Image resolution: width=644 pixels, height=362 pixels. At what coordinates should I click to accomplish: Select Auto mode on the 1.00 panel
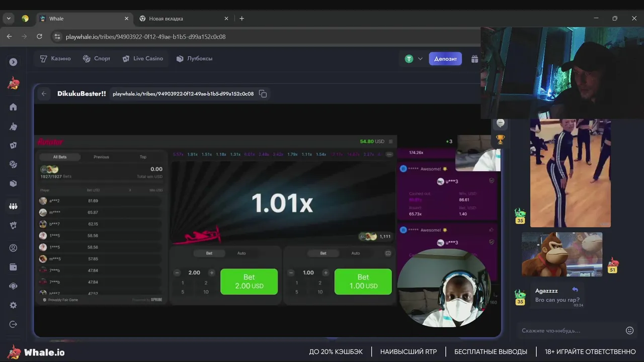pyautogui.click(x=355, y=253)
